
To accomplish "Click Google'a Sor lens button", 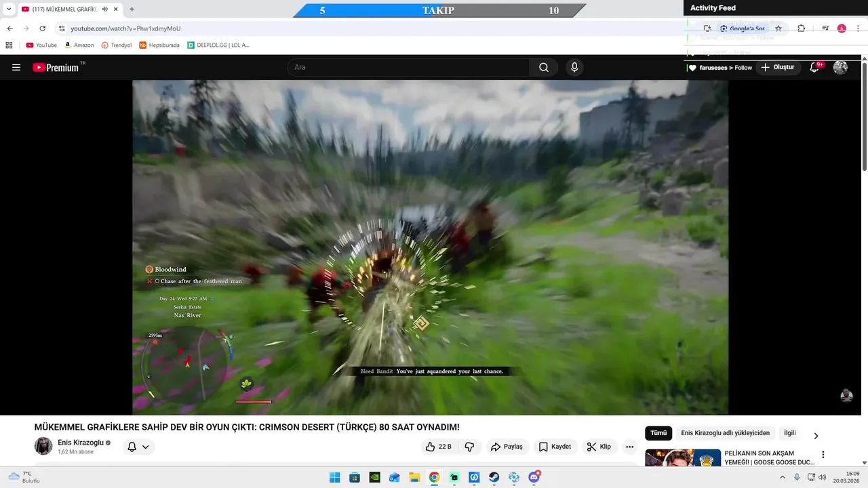I will point(743,28).
